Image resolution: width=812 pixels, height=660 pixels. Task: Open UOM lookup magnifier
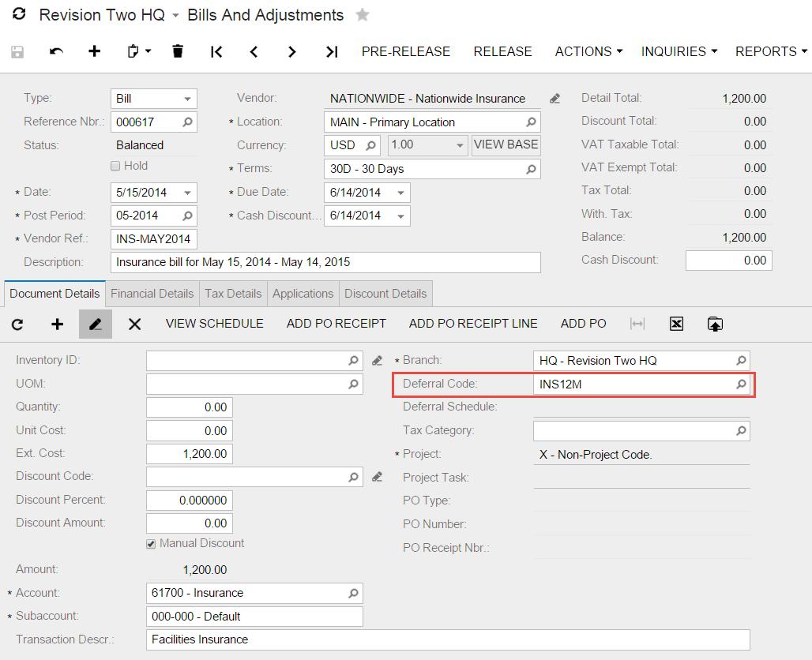click(353, 384)
